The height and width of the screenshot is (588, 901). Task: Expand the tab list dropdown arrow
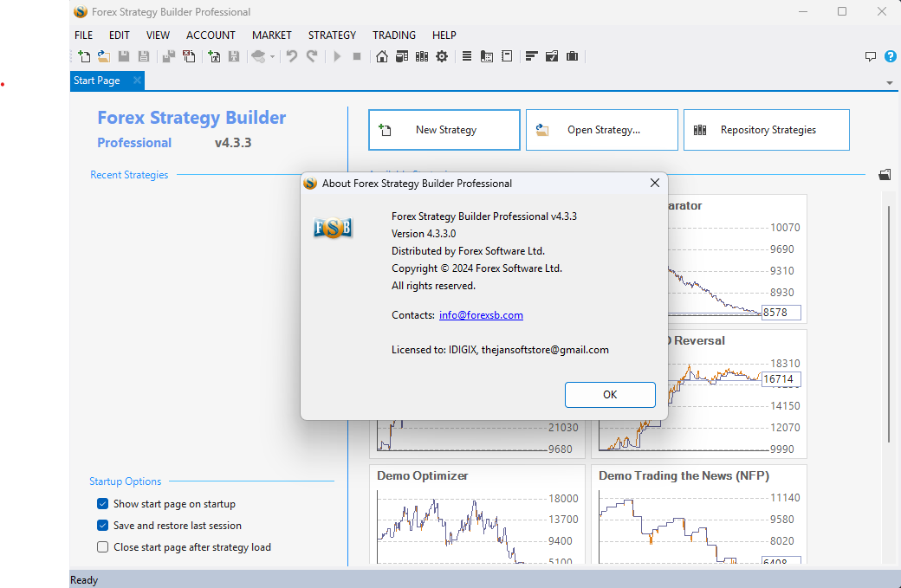pos(890,82)
